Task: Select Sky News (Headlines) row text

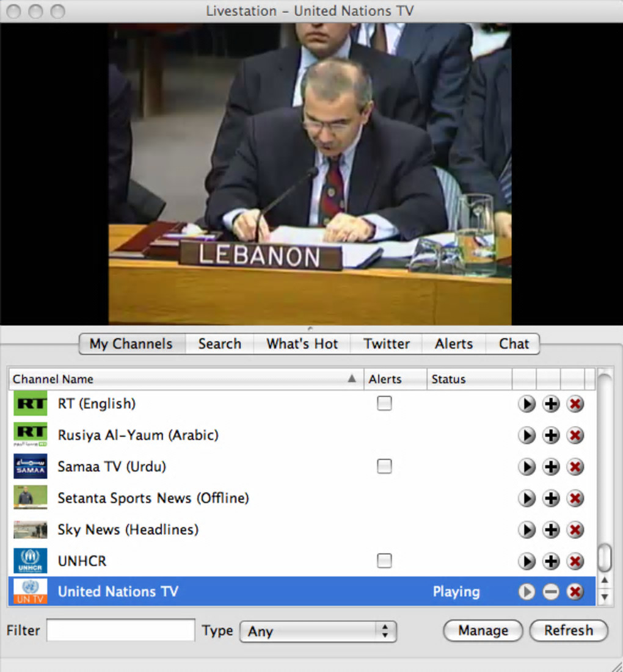Action: [128, 530]
